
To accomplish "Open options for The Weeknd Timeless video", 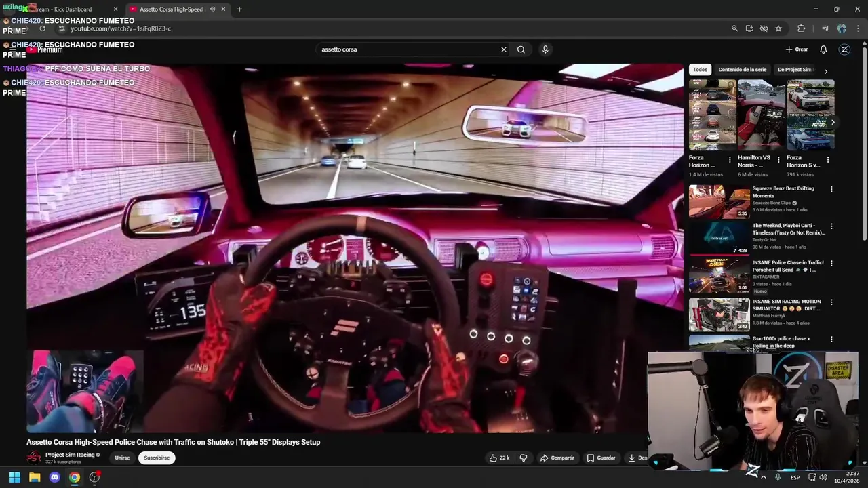I will click(831, 226).
